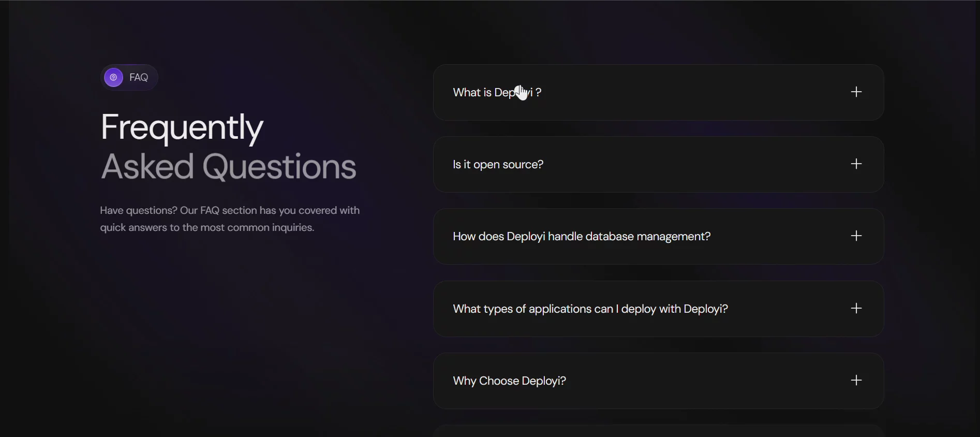Click the partially visible FAQ card at bottom

(658, 431)
